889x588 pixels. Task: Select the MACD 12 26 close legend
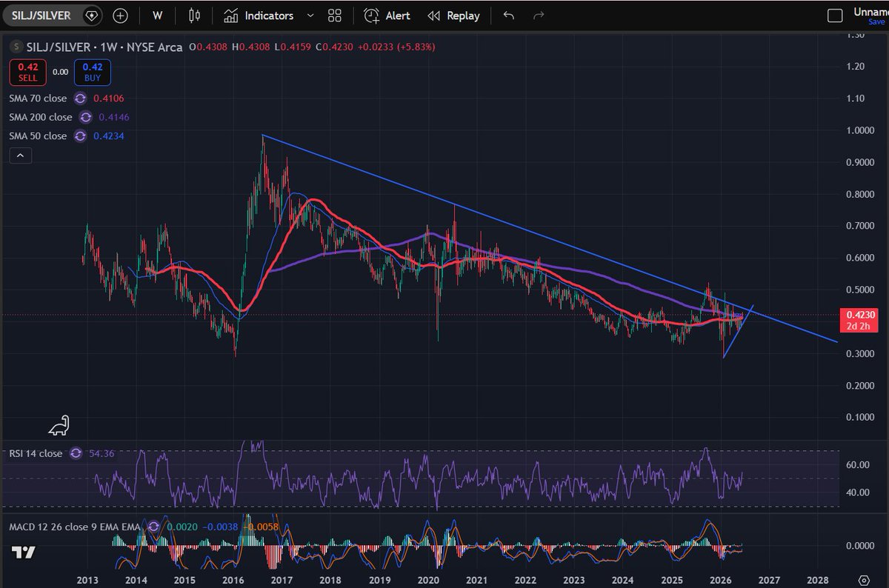(x=74, y=527)
